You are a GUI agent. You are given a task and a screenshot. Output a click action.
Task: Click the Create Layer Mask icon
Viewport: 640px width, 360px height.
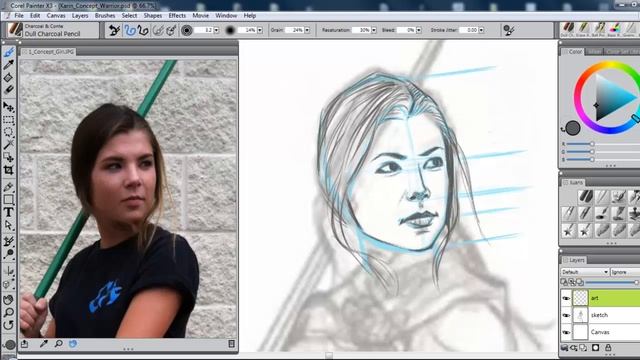click(x=596, y=348)
